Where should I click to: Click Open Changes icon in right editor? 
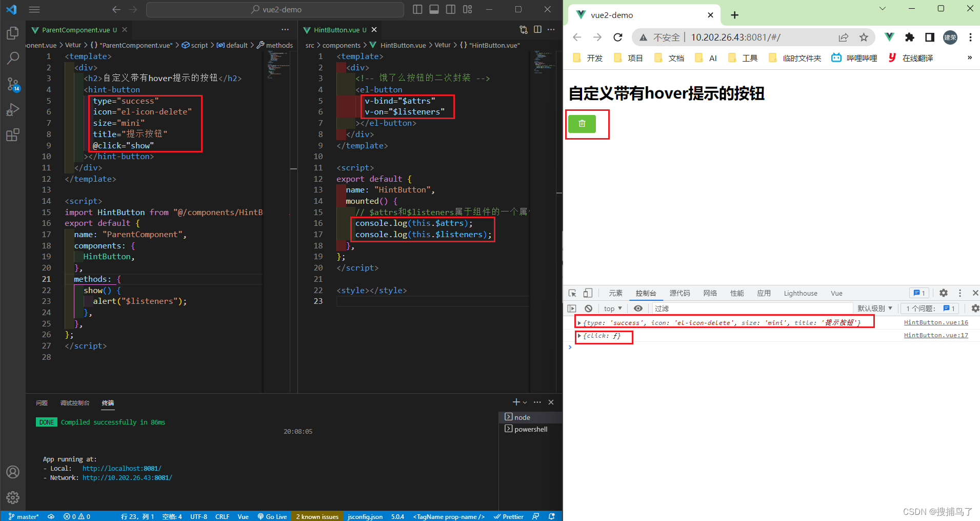point(524,30)
